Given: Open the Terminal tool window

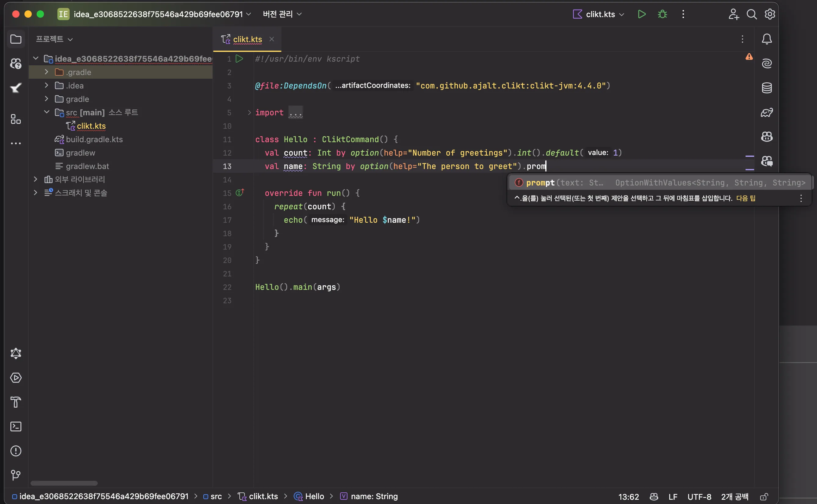Looking at the screenshot, I should [16, 427].
